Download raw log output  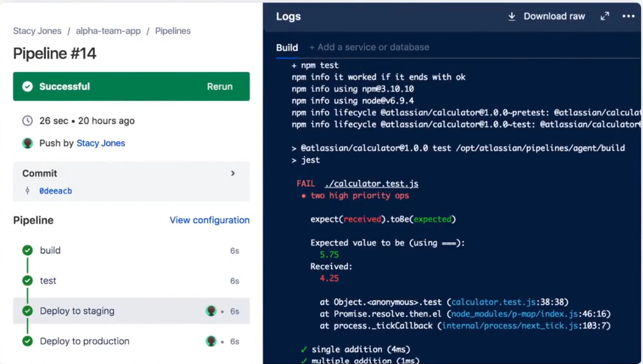554,16
